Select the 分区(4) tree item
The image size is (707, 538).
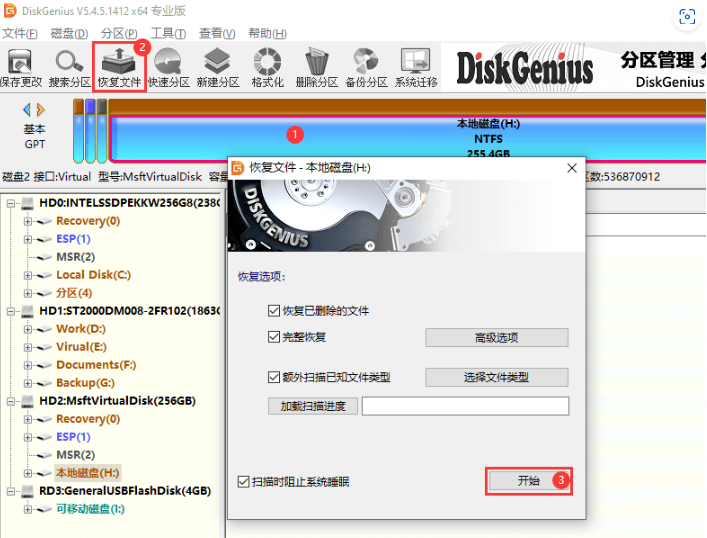74,293
